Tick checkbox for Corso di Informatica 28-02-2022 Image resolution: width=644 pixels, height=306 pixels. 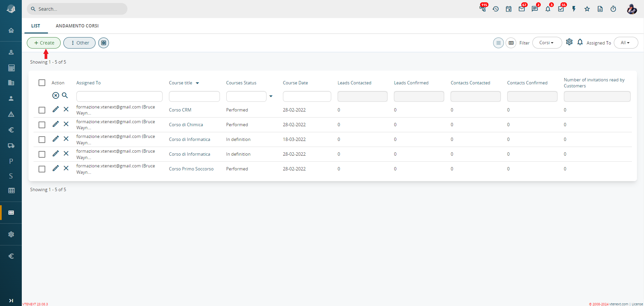[x=42, y=154]
